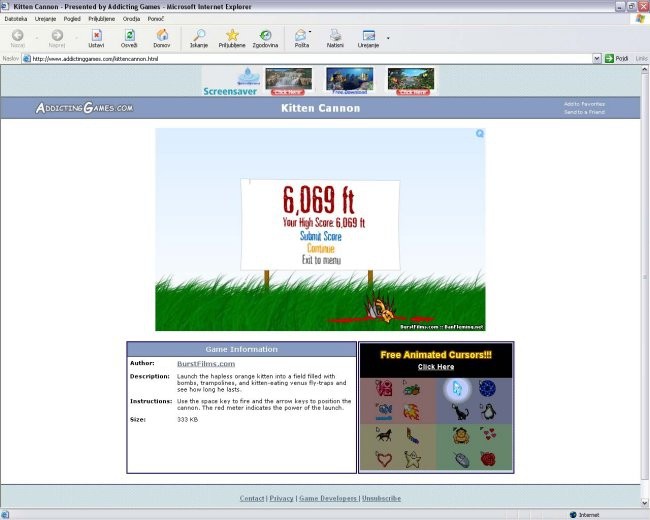This screenshot has height=520, width=650.
Task: Click the penguin cursor icon in ad
Action: pyautogui.click(x=488, y=411)
